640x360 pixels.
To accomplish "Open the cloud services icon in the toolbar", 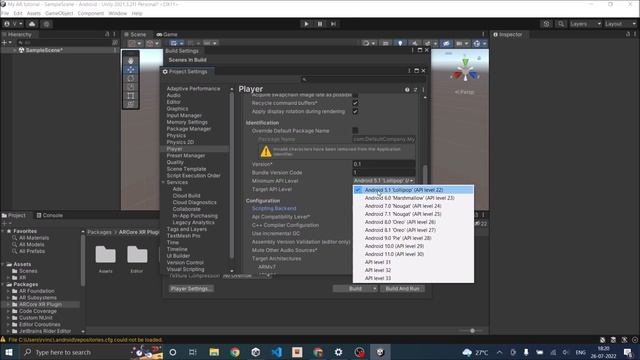I will [x=32, y=24].
